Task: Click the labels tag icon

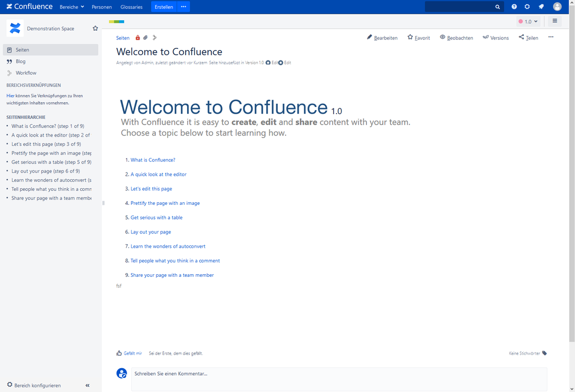Action: pyautogui.click(x=545, y=353)
